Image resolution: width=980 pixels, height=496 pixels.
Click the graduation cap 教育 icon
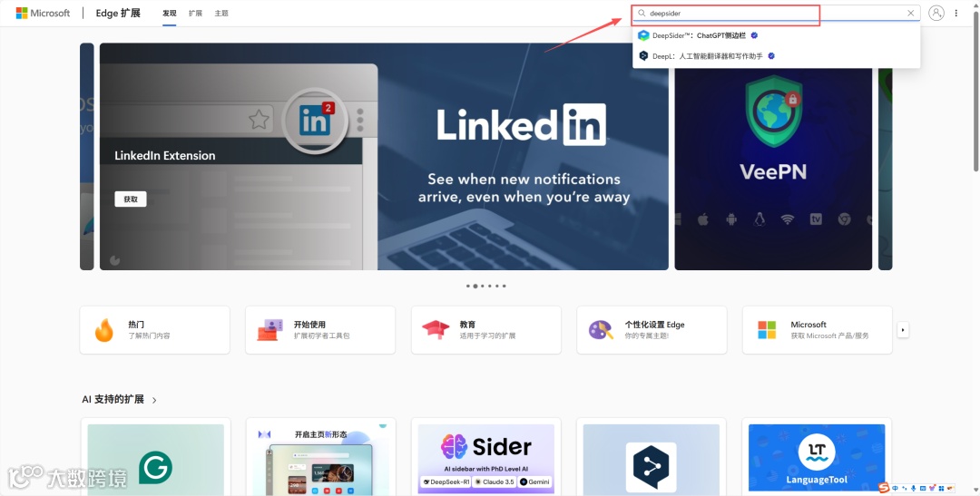(x=436, y=330)
